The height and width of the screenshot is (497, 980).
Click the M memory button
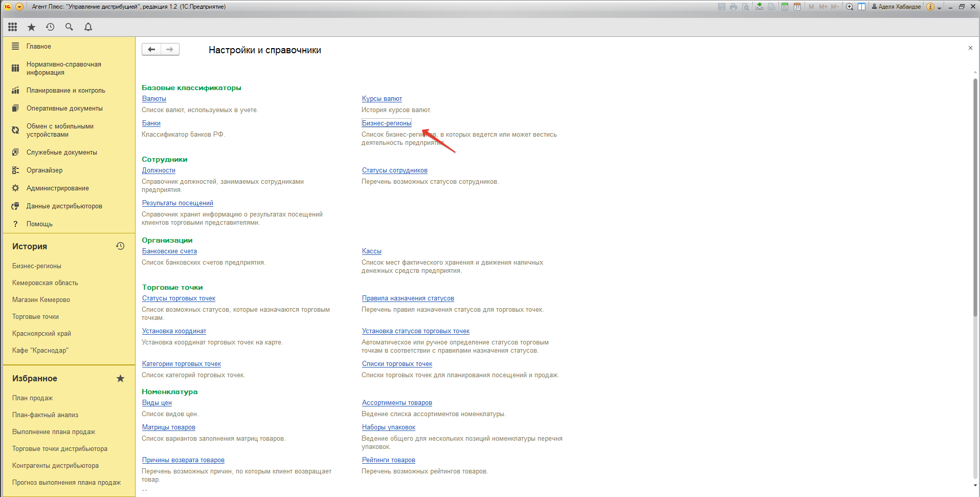[811, 7]
